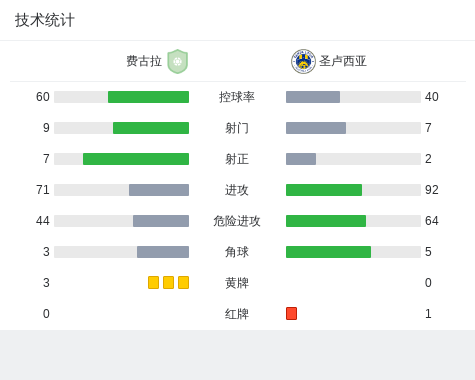
Task: Click the 费古拉 team shield logo
Action: 178,61
